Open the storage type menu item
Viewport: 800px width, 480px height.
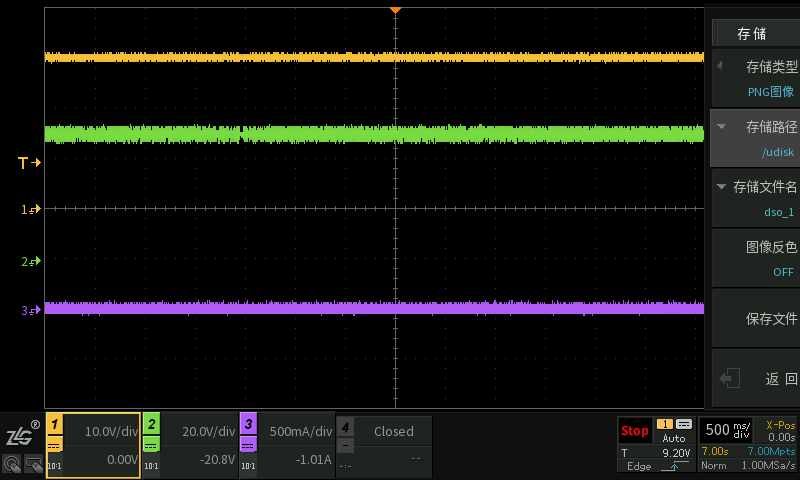tap(756, 79)
